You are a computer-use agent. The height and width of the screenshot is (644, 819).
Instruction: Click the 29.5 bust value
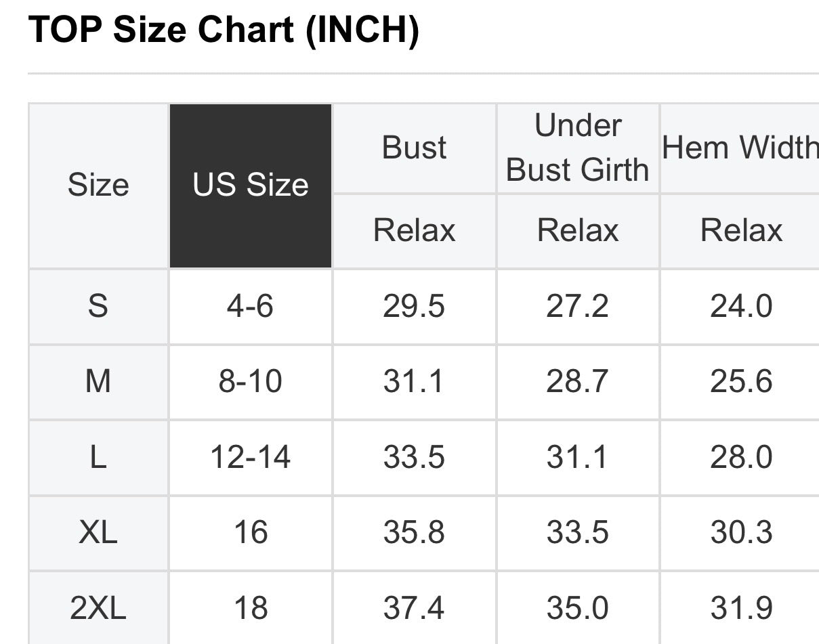click(x=415, y=307)
